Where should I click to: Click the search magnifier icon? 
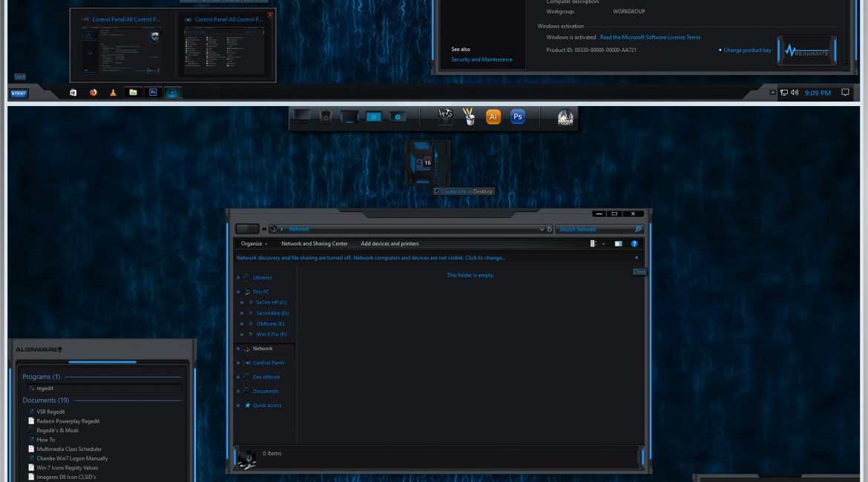point(638,229)
